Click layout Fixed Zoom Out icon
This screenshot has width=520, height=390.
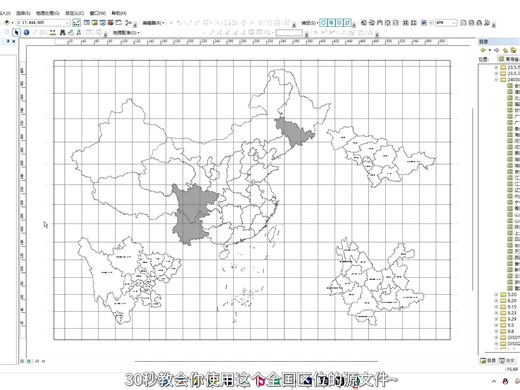413,23
